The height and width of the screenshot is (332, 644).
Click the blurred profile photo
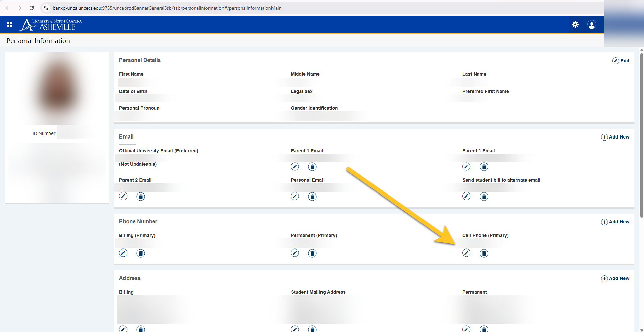click(x=58, y=89)
